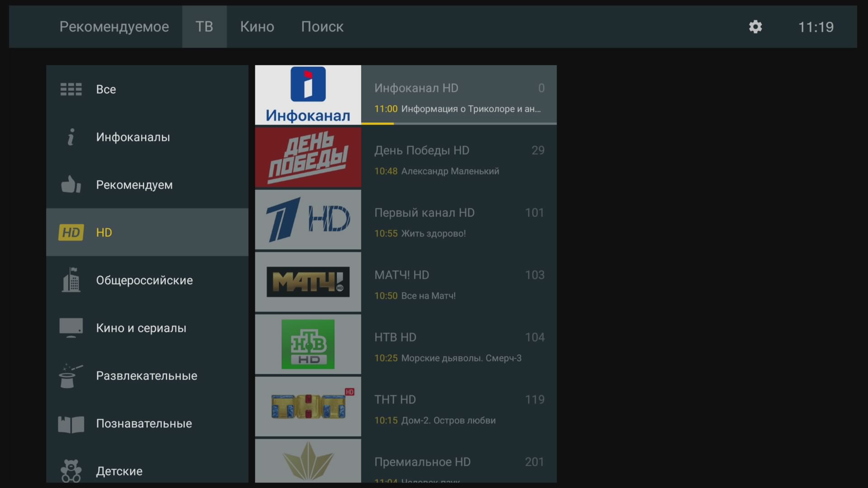The width and height of the screenshot is (868, 488).
Task: Open the Поиск tab
Action: 322,27
